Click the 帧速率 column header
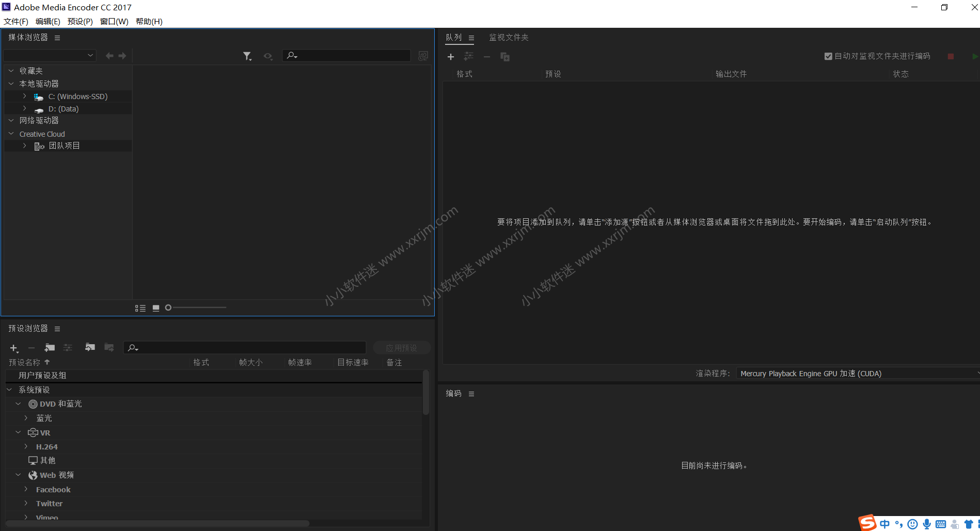 point(300,362)
